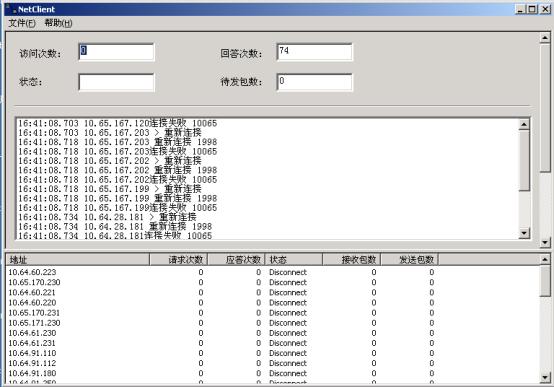Sort by the 地址 column header
This screenshot has height=387, width=554.
78,260
